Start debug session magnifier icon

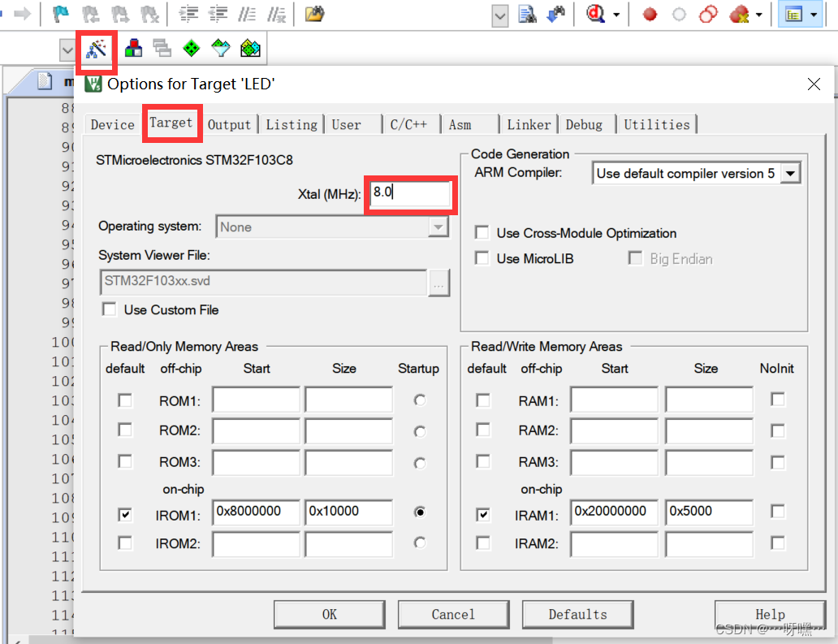tap(595, 15)
